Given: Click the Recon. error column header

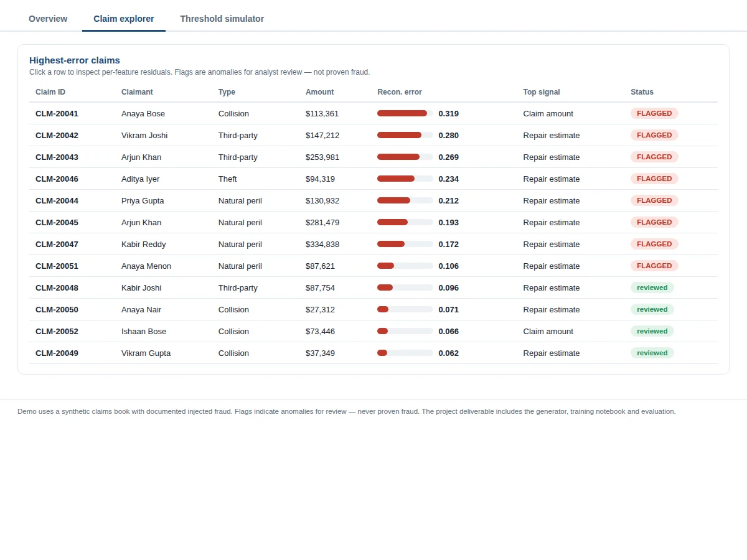Looking at the screenshot, I should 400,92.
